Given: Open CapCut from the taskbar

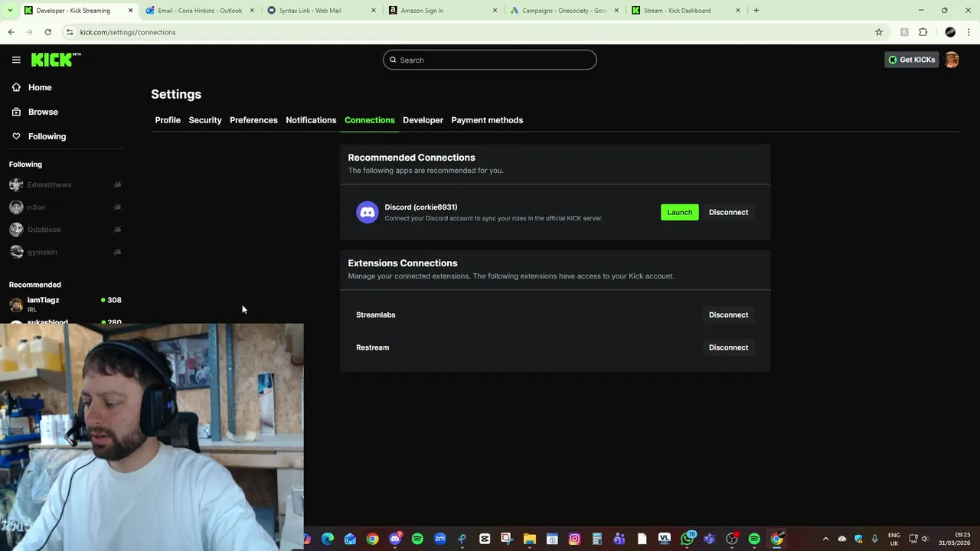Looking at the screenshot, I should tap(485, 539).
